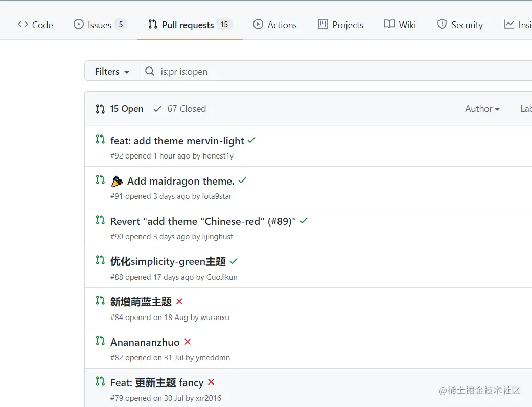
Task: Click the open PR icon for #82
Action: 100,341
